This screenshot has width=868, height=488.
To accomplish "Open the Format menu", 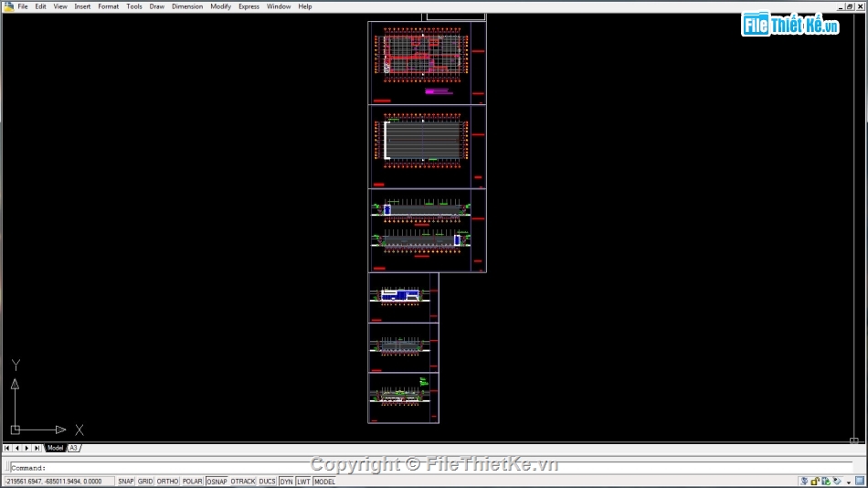I will tap(108, 6).
